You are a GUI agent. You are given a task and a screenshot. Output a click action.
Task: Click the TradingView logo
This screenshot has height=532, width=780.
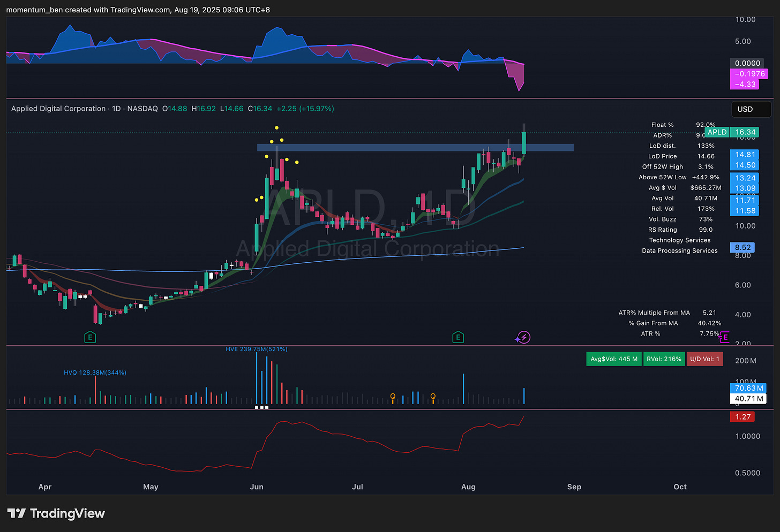coord(56,513)
